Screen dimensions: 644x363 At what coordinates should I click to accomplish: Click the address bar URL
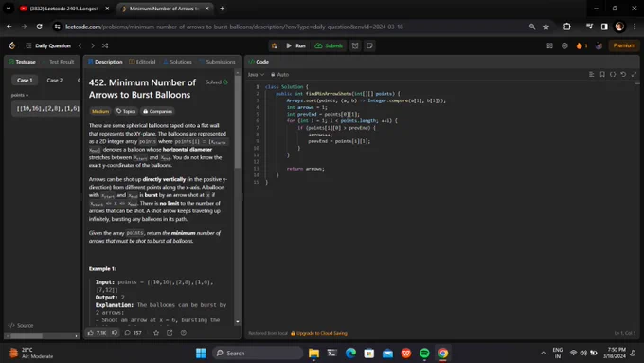[x=234, y=27]
